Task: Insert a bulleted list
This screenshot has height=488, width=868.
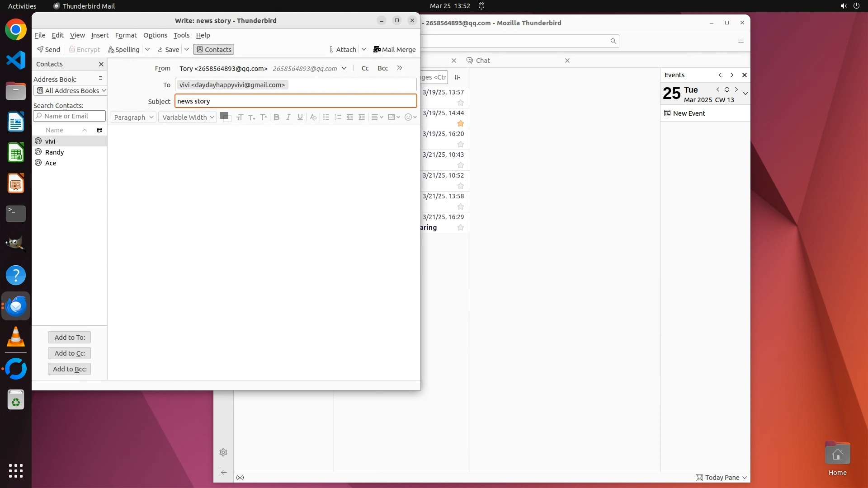Action: click(x=326, y=117)
